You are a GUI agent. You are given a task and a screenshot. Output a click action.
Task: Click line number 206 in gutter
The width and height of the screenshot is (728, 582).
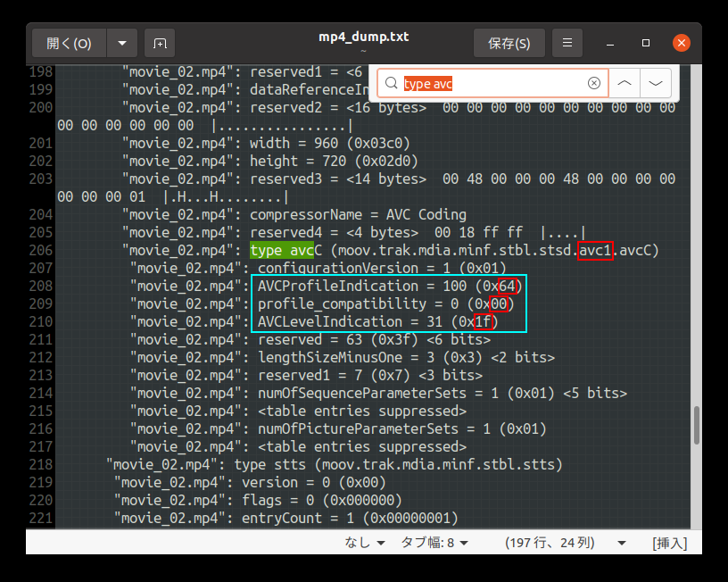click(x=41, y=250)
